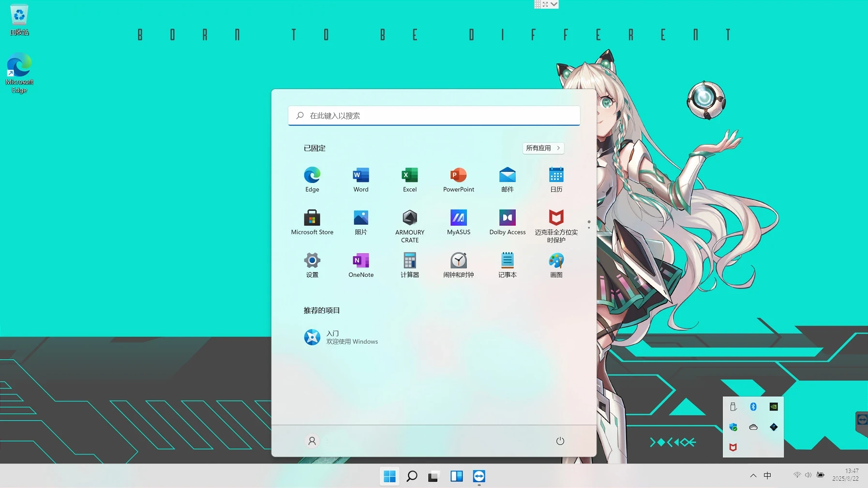Open Microsoft Store in the Start menu

point(312,222)
